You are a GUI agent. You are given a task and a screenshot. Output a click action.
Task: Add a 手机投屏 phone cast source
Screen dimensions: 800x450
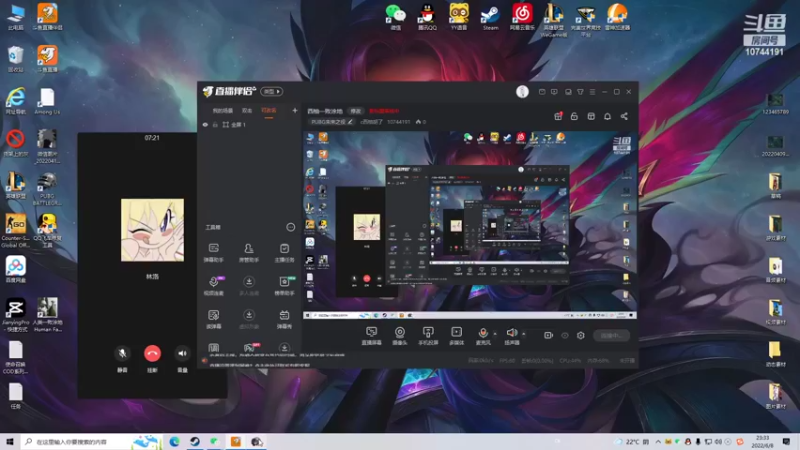(x=428, y=336)
